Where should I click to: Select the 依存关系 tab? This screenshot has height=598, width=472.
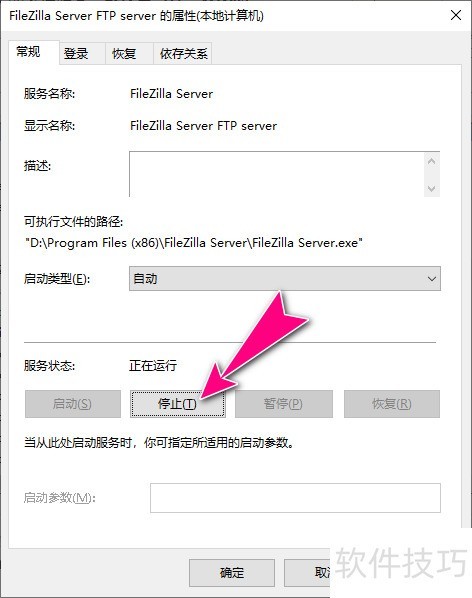pyautogui.click(x=183, y=53)
